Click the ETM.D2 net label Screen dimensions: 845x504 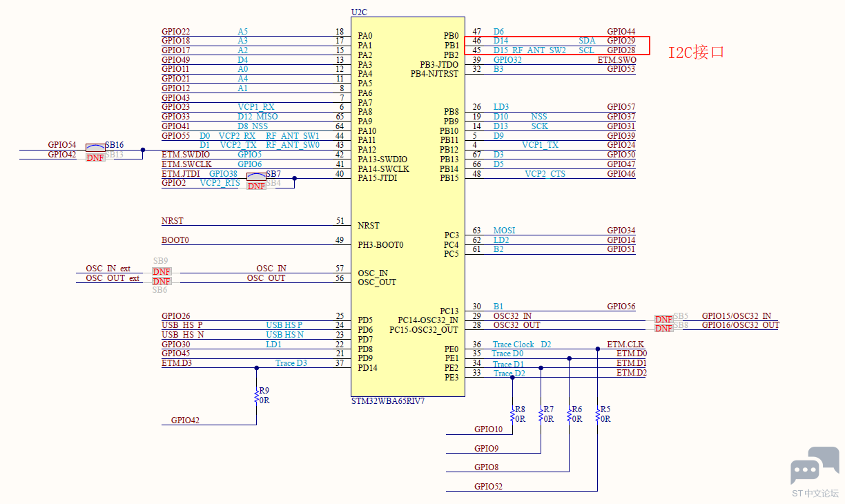tap(632, 373)
